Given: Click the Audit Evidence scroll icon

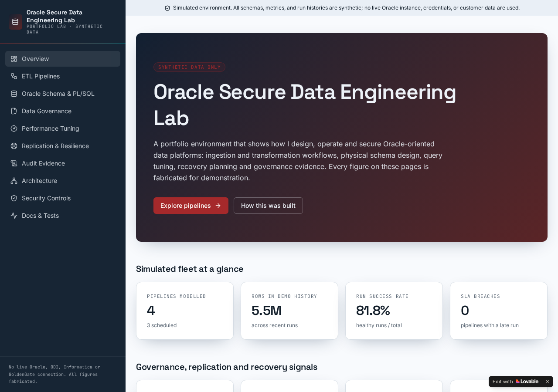Looking at the screenshot, I should click(14, 163).
